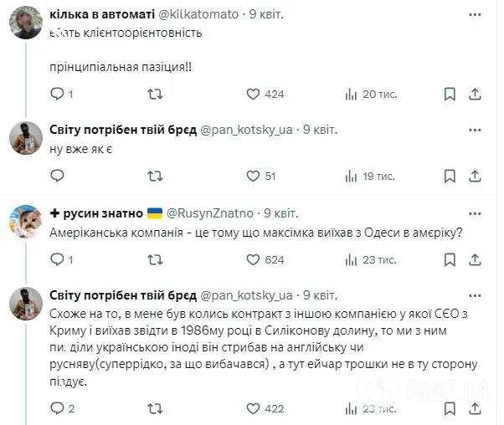Viewport: 504px width, 425px height.
Task: Reply to the kilkatomato tweet
Action: [57, 95]
